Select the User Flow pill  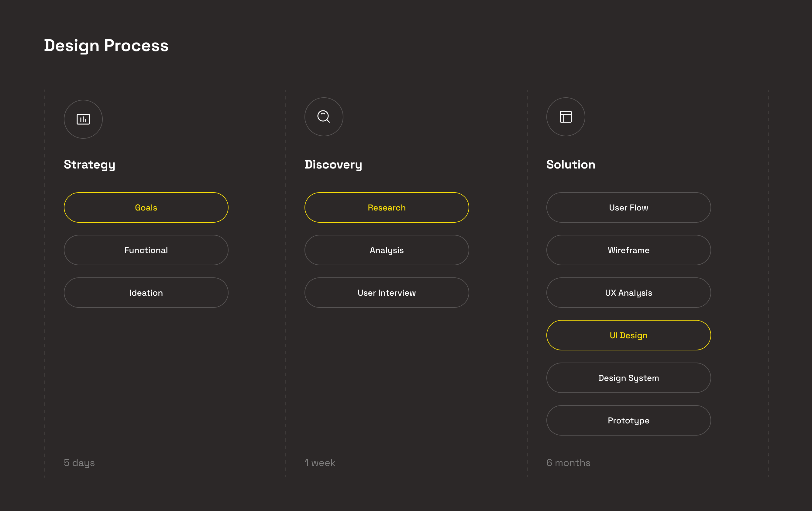628,207
